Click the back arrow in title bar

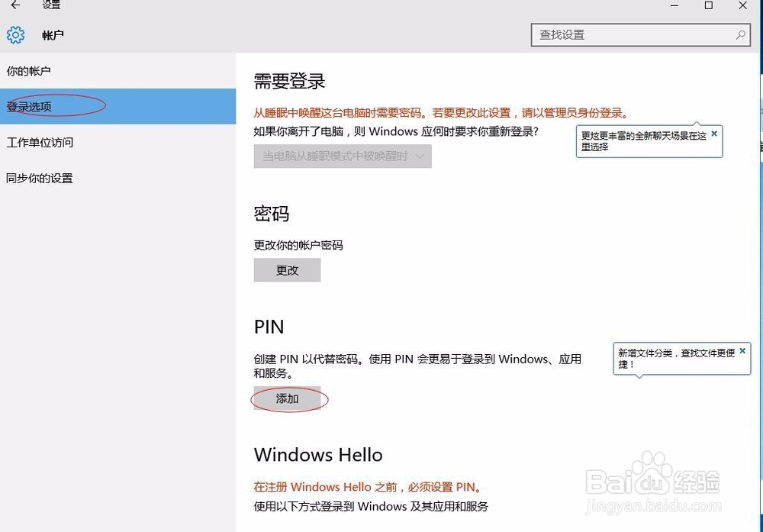pos(15,5)
